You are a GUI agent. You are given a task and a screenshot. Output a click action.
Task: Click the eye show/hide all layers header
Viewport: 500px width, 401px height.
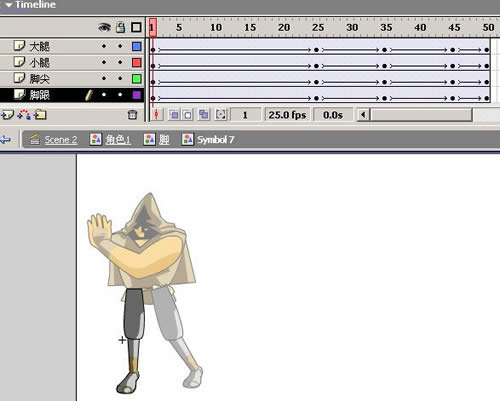point(104,27)
